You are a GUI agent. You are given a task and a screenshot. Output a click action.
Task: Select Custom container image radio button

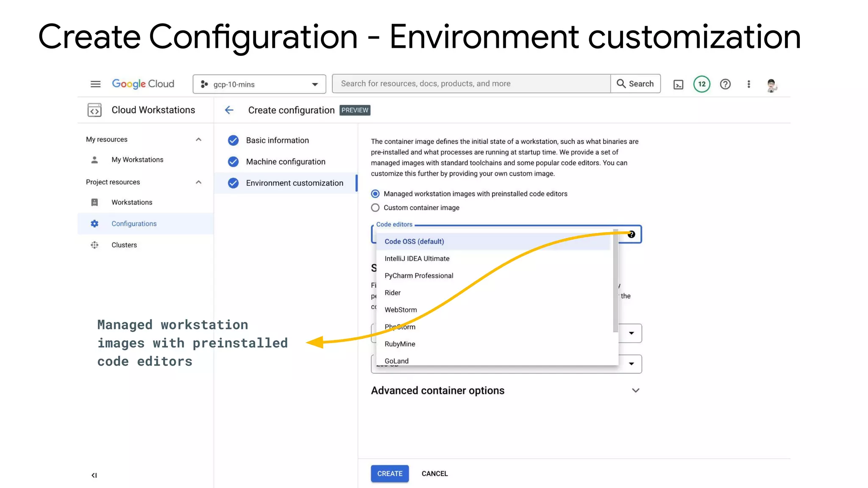click(x=375, y=208)
